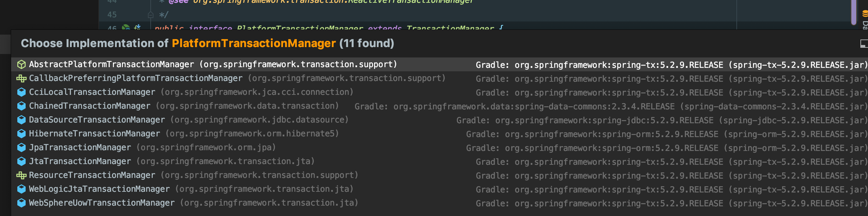Image resolution: width=868 pixels, height=216 pixels.
Task: Choose CciLocalTransactionManager from the list
Action: click(440, 92)
